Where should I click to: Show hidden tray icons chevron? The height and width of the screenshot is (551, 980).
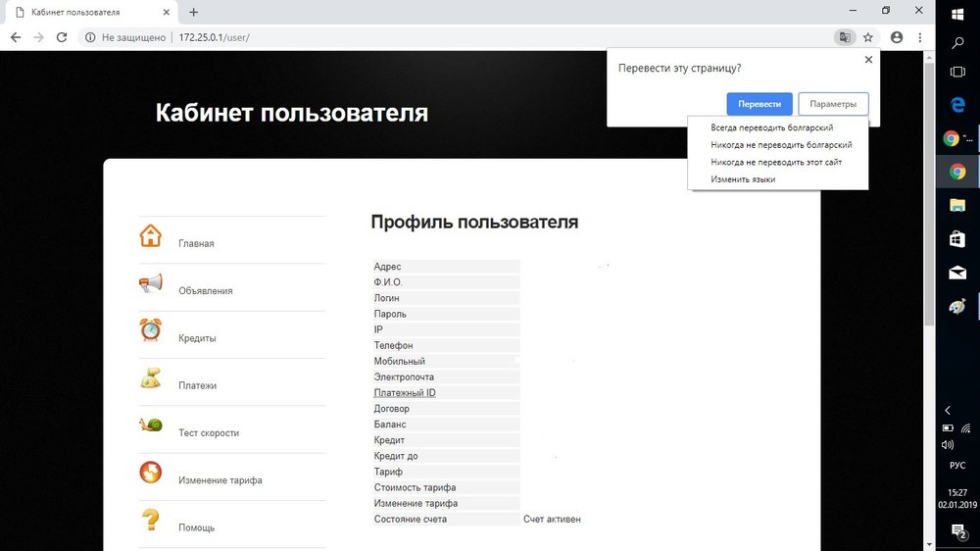pyautogui.click(x=948, y=410)
